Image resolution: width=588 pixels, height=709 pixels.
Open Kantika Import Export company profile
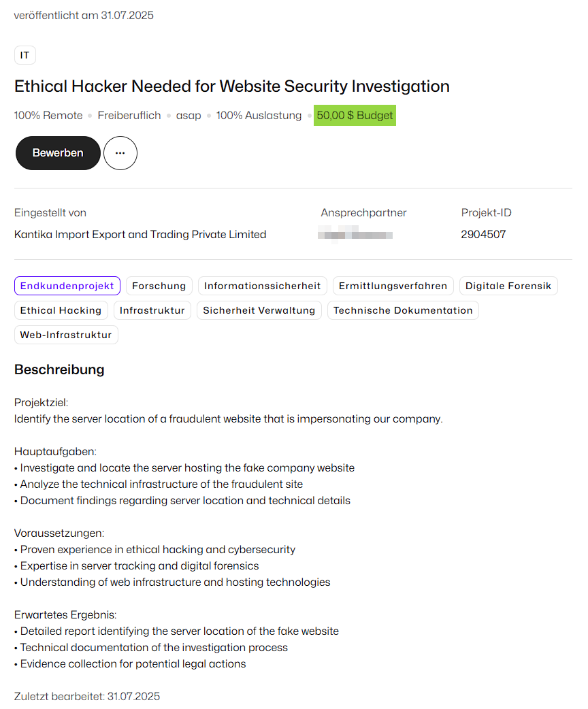(x=140, y=234)
